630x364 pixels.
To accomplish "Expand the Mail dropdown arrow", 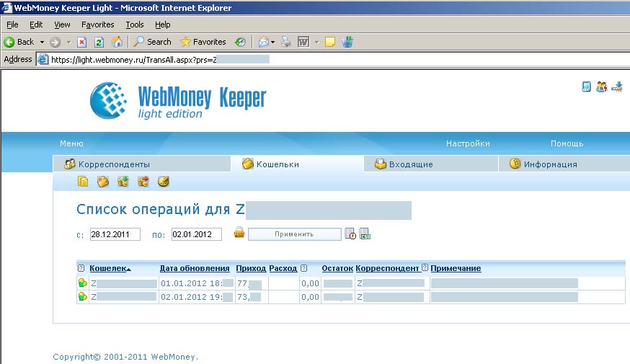I will (x=272, y=42).
